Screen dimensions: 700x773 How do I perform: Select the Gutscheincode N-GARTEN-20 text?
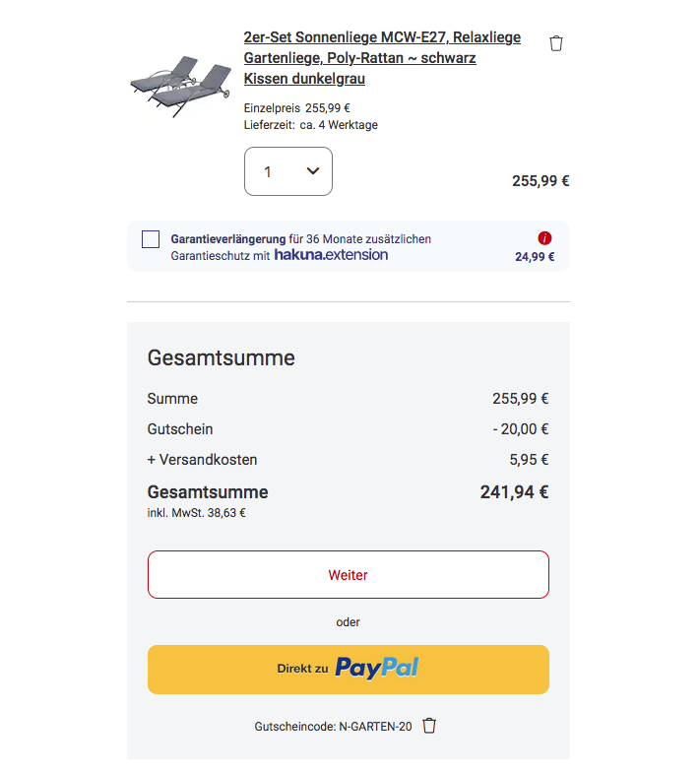point(333,727)
